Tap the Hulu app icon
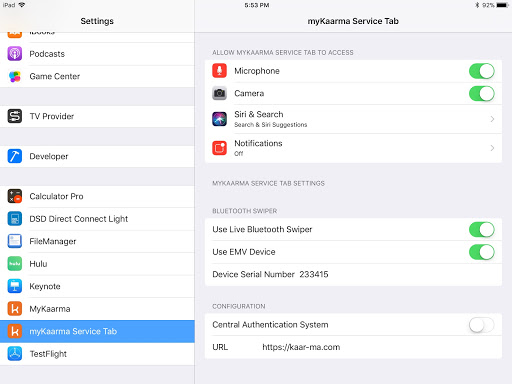This screenshot has width=512, height=384. [x=15, y=264]
